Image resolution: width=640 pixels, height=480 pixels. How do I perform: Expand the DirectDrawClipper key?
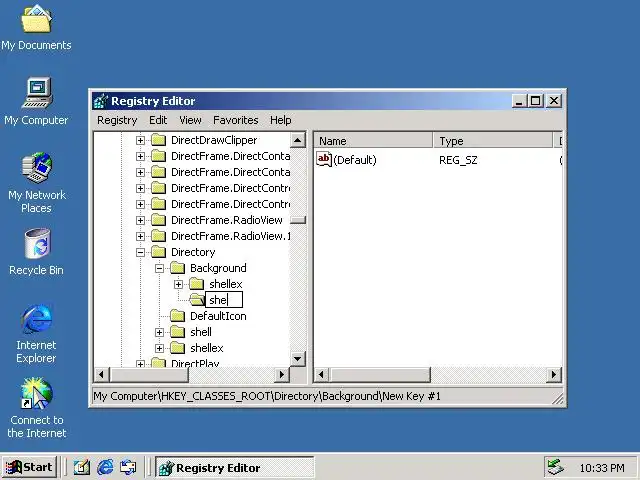[x=140, y=140]
